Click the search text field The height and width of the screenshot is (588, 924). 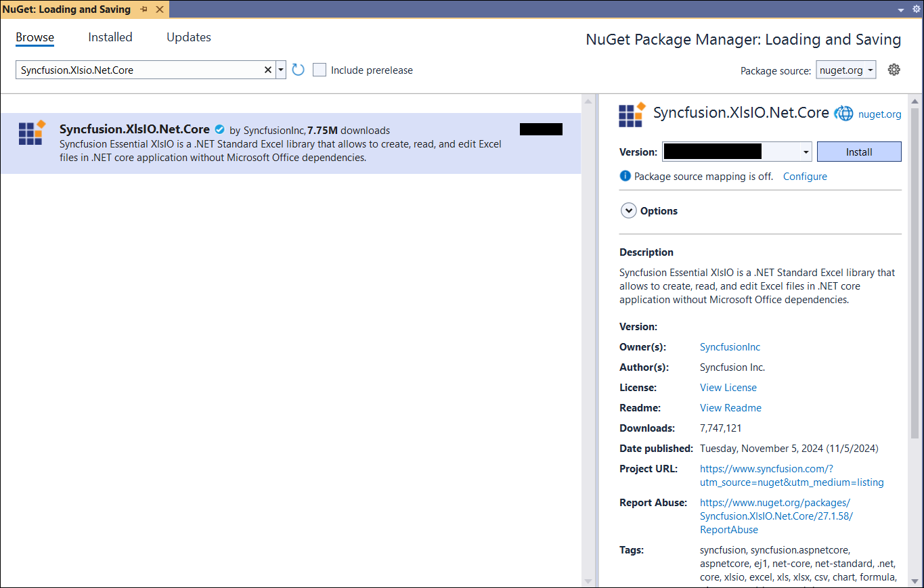click(x=139, y=70)
